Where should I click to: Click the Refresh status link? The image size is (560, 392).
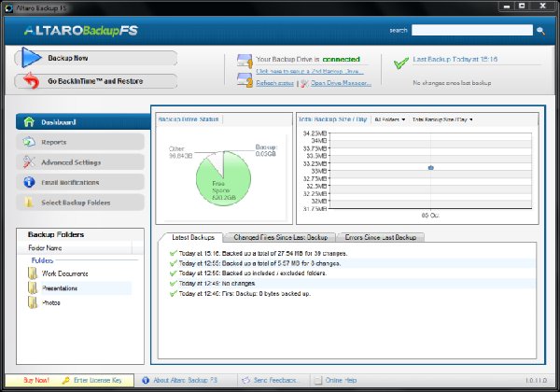pyautogui.click(x=274, y=83)
